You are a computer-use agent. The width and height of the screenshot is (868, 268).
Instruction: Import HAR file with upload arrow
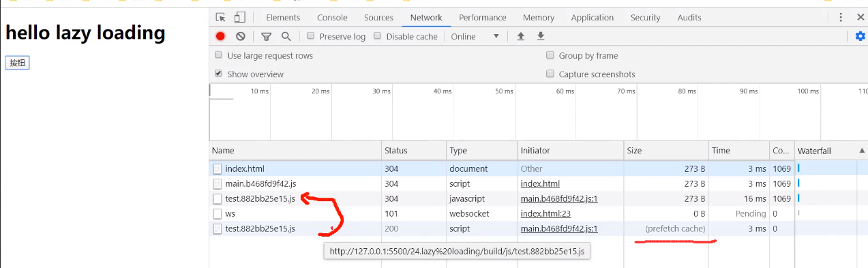[x=521, y=37]
